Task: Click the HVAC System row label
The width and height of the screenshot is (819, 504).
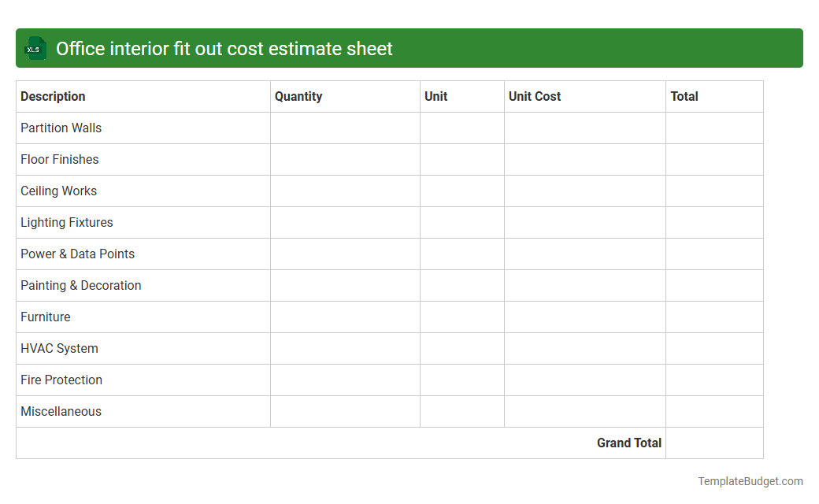Action: click(x=59, y=348)
